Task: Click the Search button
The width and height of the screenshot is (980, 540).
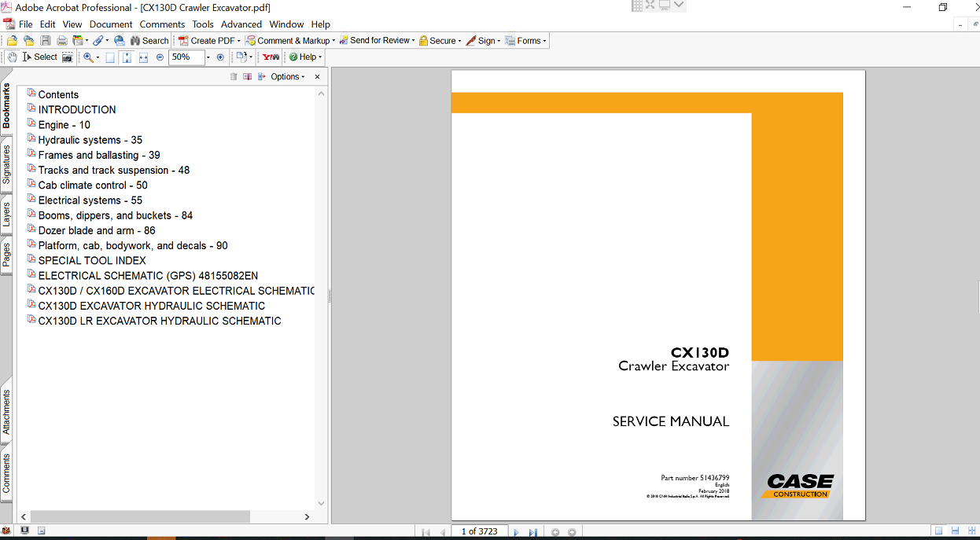Action: tap(149, 41)
